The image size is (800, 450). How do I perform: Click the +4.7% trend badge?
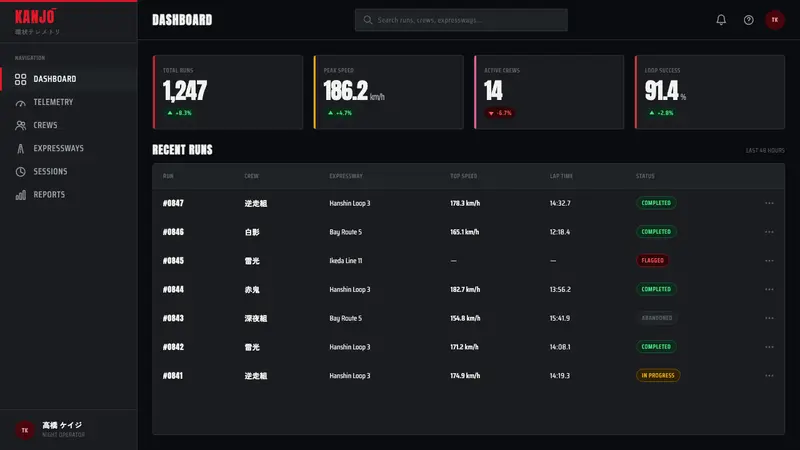(340, 113)
